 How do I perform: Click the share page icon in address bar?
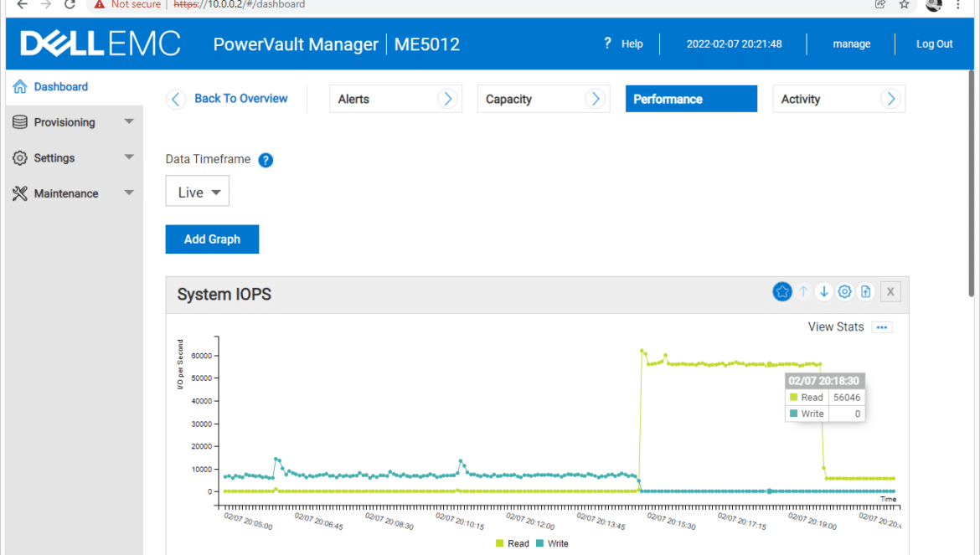880,4
